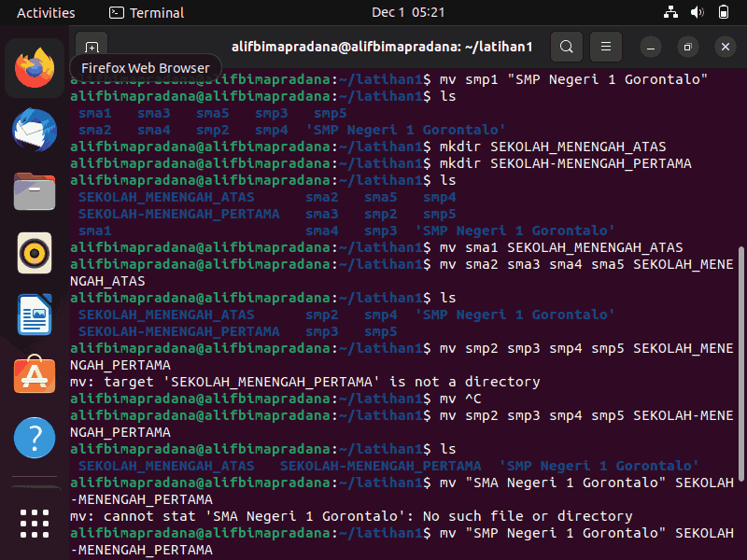The width and height of the screenshot is (747, 560).
Task: Minimize the terminal window
Action: (x=650, y=48)
